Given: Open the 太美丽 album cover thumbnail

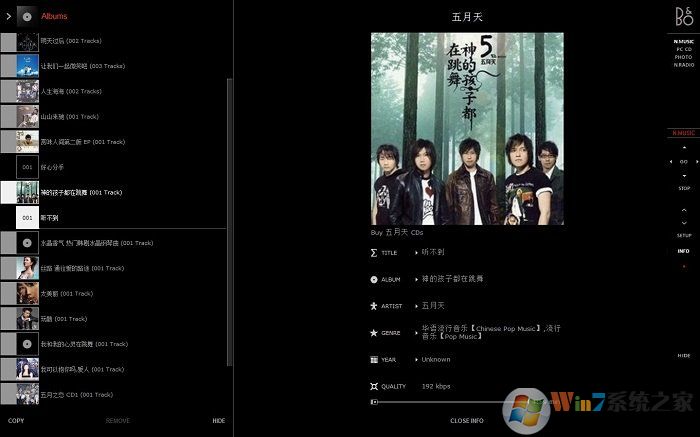Looking at the screenshot, I should pos(28,293).
